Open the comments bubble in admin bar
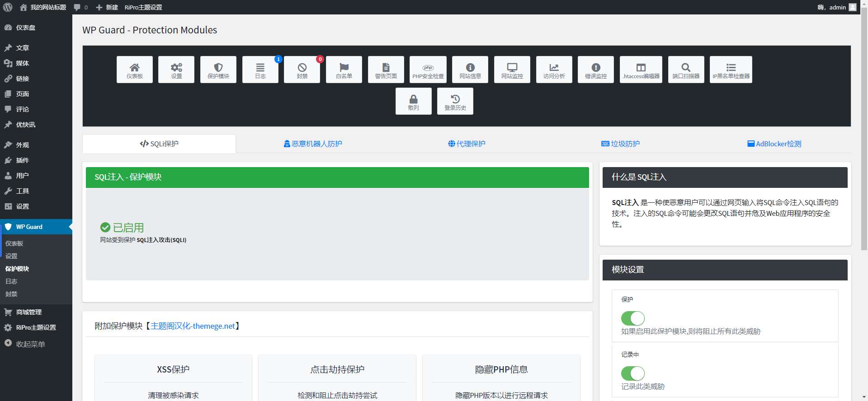868x401 pixels. [80, 7]
